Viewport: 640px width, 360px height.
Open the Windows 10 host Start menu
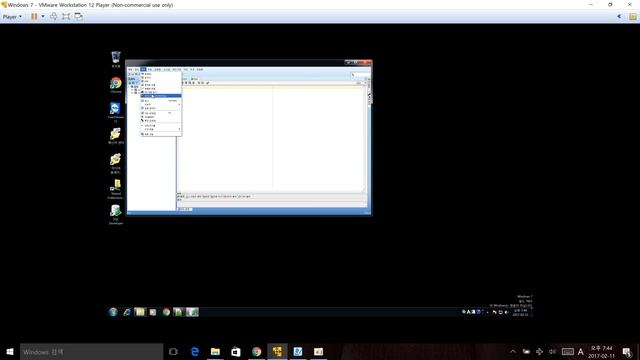(x=10, y=351)
